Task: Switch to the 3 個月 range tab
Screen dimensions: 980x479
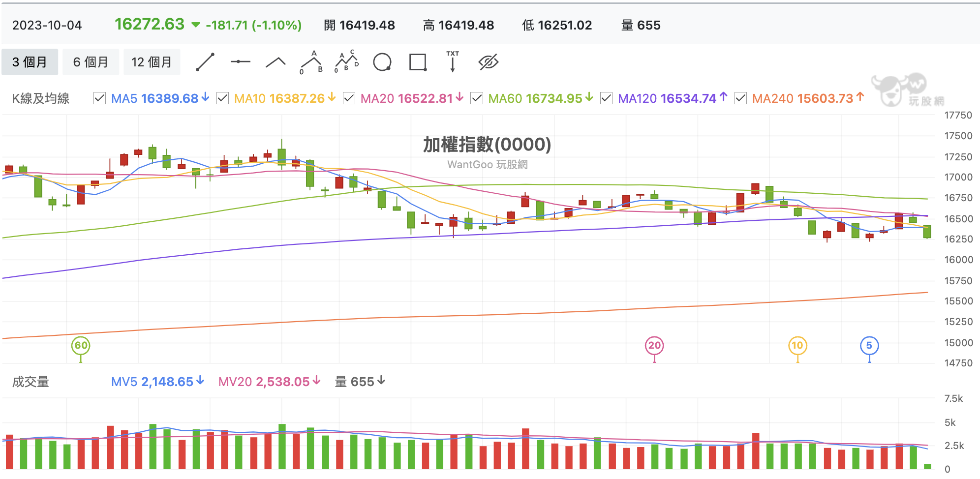Action: (x=30, y=62)
